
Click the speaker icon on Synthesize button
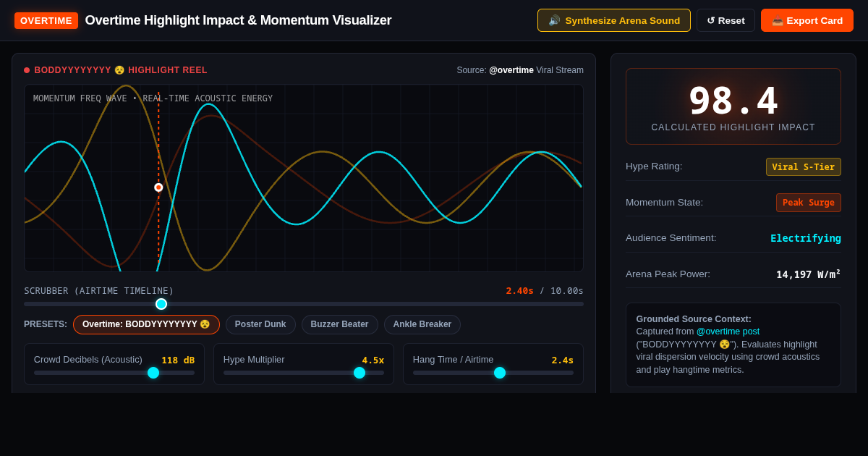pos(554,20)
